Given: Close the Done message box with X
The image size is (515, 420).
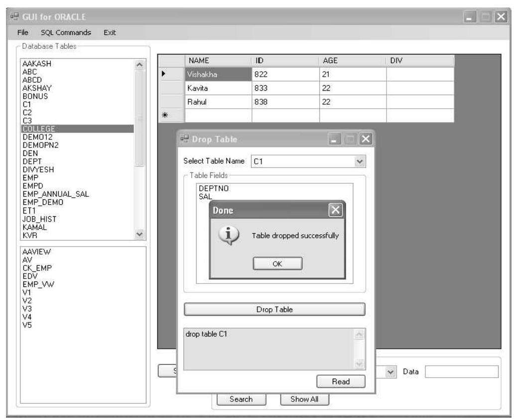Looking at the screenshot, I should pyautogui.click(x=335, y=210).
